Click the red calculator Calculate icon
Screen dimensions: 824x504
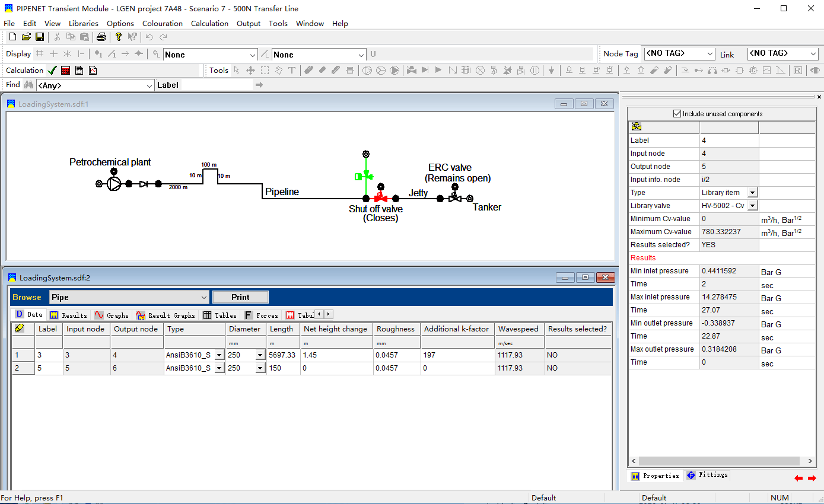(x=65, y=70)
